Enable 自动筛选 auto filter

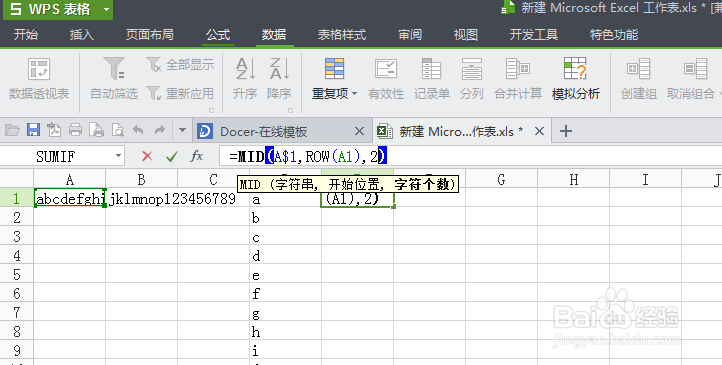point(114,79)
